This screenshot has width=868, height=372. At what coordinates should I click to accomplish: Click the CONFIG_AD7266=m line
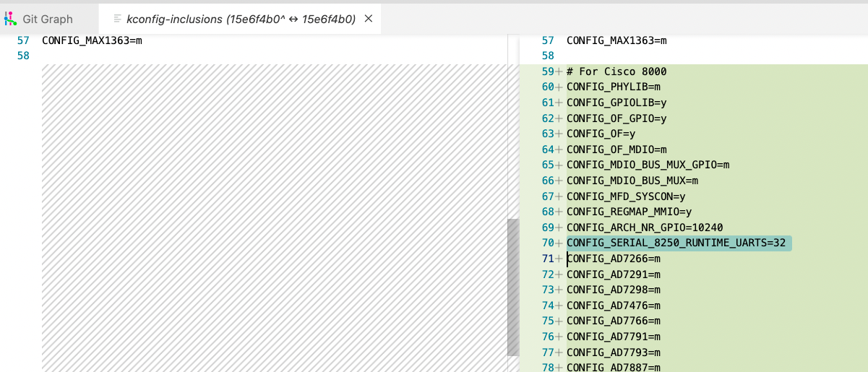614,259
